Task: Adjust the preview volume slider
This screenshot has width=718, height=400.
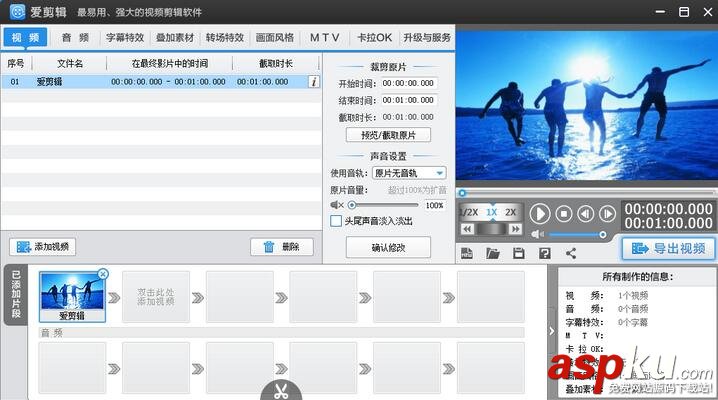Action: pos(578,235)
